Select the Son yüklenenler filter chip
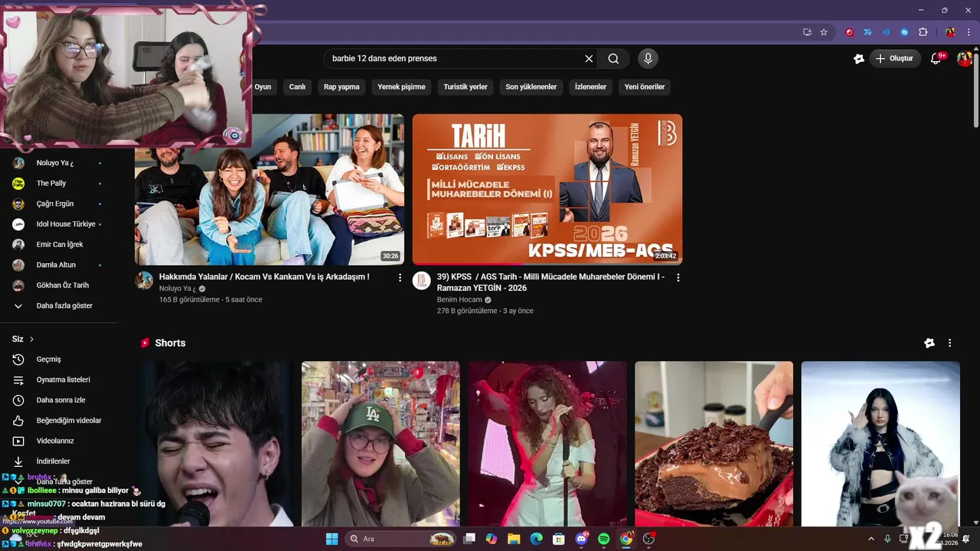The image size is (980, 551). click(x=531, y=86)
